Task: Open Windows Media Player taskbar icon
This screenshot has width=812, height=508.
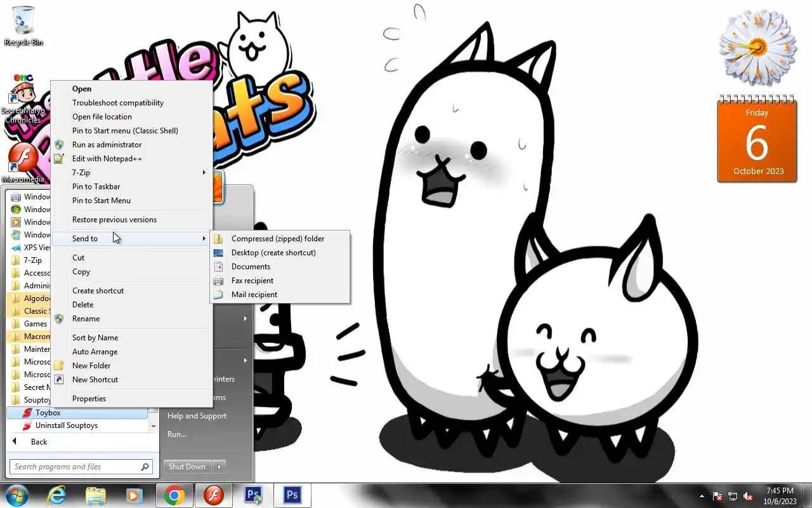Action: pyautogui.click(x=134, y=495)
